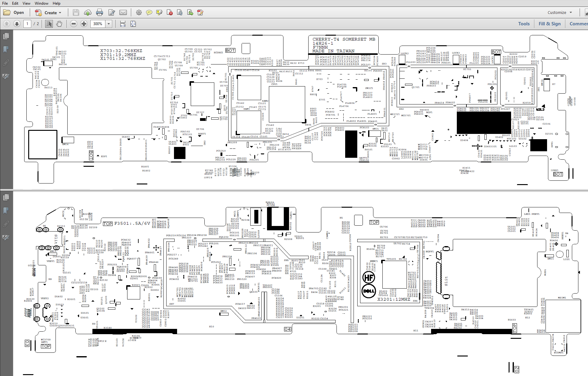Open Attachments paperclip in lower pane sidebar
This screenshot has height=376, width=588.
(6, 224)
